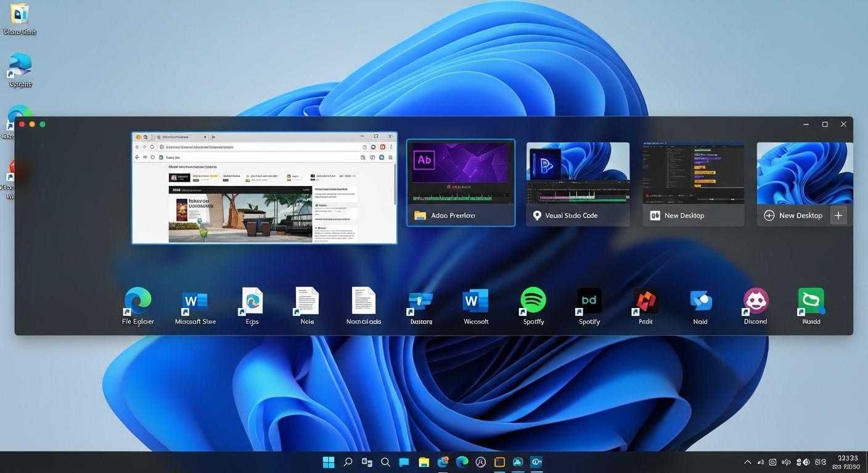Image resolution: width=868 pixels, height=473 pixels.
Task: Open the Widgets chat icon on the taskbar
Action: coord(404,461)
